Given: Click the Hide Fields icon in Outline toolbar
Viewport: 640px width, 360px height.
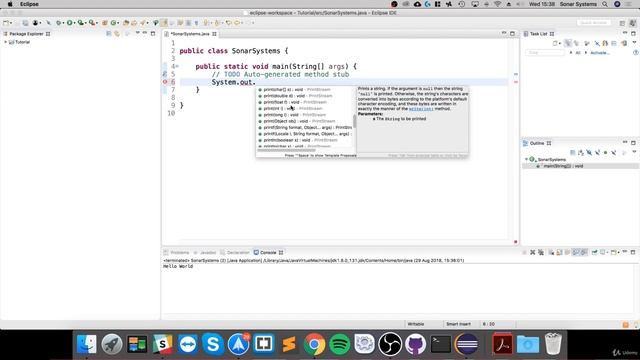Looking at the screenshot, I should click(x=589, y=152).
